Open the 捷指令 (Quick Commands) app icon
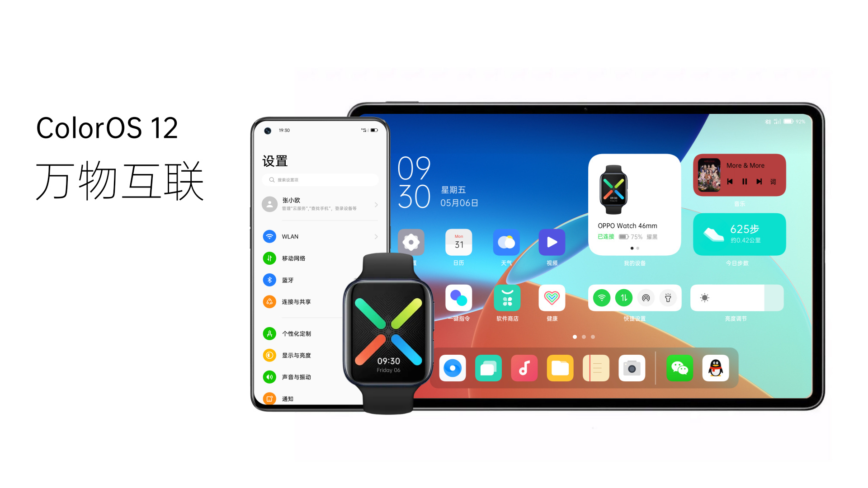This screenshot has height=488, width=868. [455, 297]
